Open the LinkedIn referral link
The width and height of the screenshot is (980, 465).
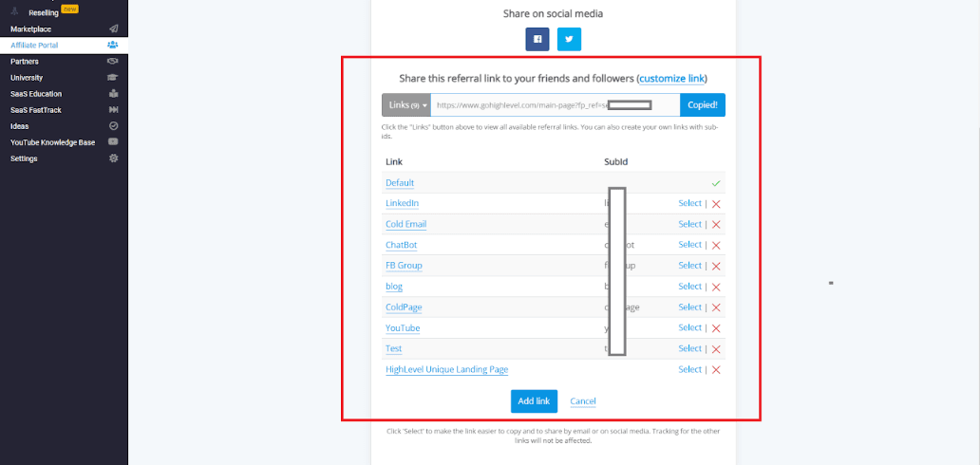pos(402,204)
